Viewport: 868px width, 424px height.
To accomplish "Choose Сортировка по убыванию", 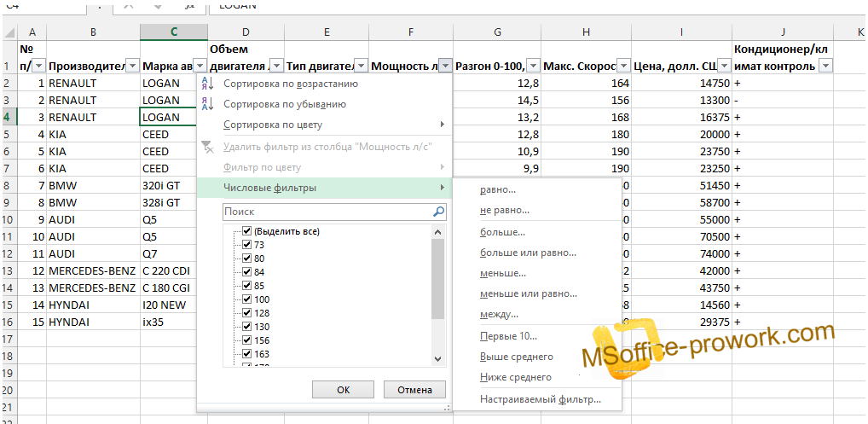I will coord(324,104).
